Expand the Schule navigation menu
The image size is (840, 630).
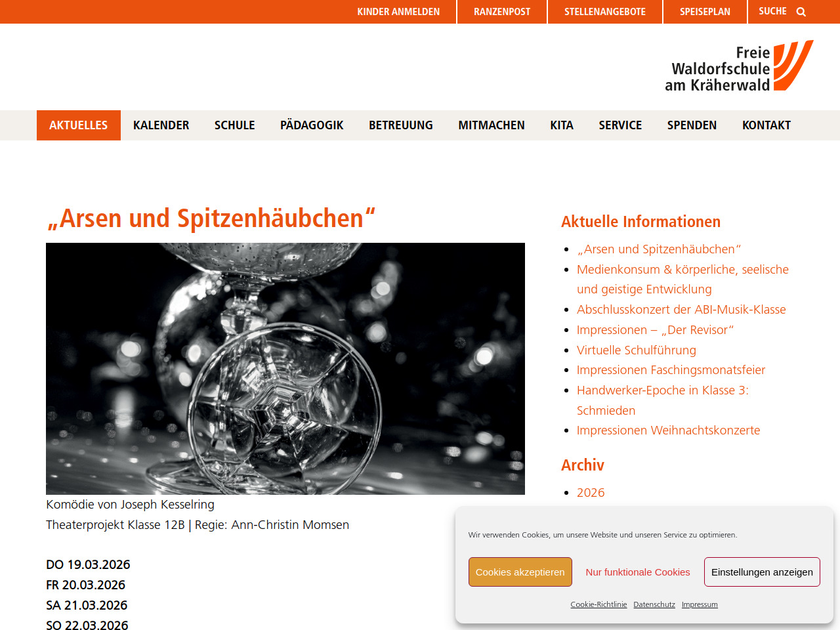tap(234, 125)
